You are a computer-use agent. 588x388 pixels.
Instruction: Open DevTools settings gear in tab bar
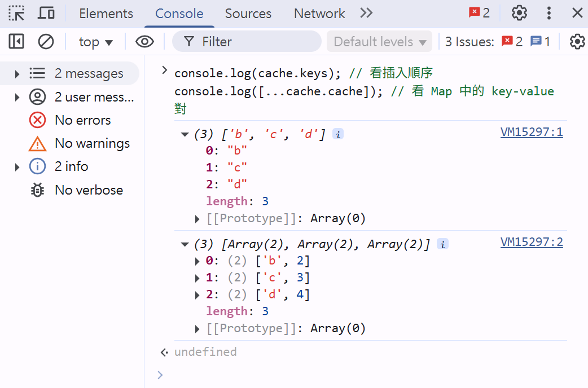point(519,13)
